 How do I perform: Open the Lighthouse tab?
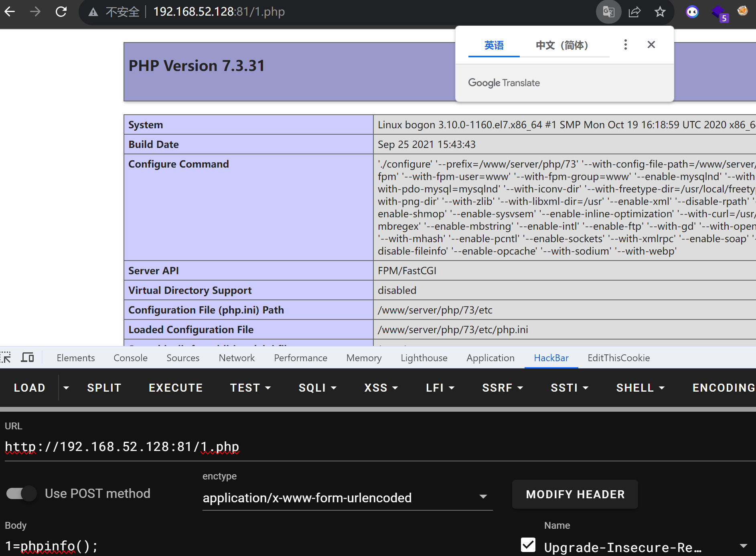pos(424,358)
